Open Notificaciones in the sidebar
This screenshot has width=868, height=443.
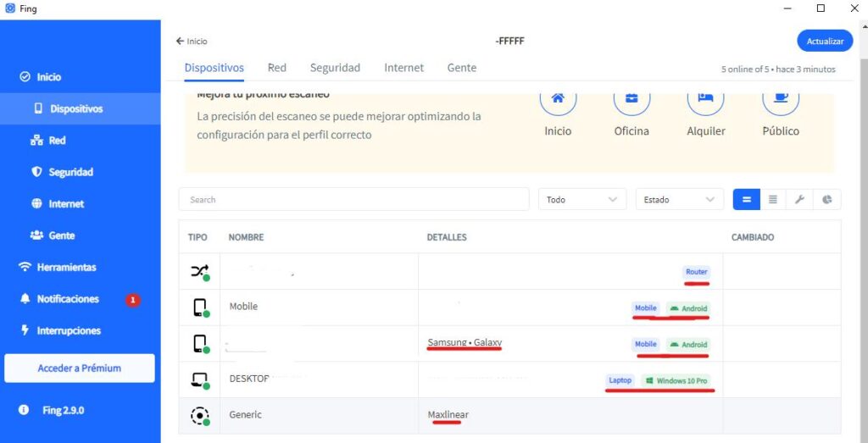coord(59,299)
